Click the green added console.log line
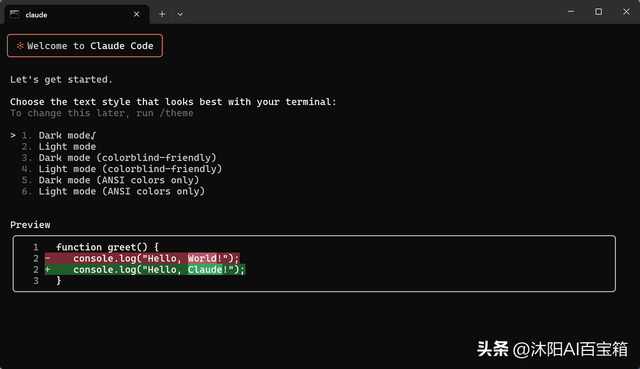Image resolution: width=640 pixels, height=369 pixels. tap(145, 269)
